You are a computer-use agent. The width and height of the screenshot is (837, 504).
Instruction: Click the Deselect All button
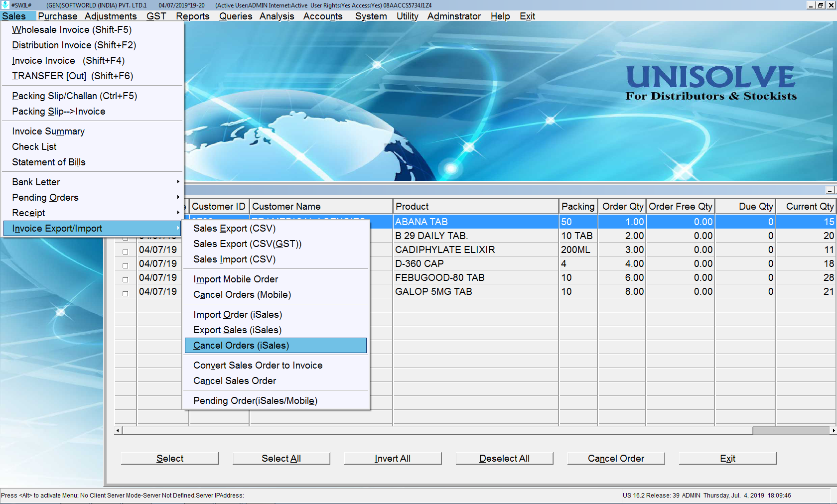point(505,458)
